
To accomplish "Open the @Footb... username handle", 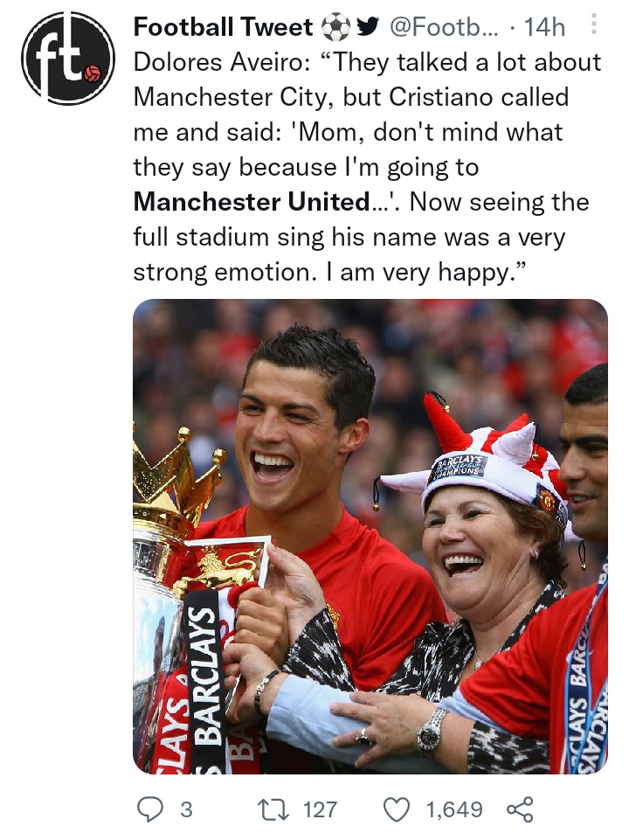I will pyautogui.click(x=444, y=27).
